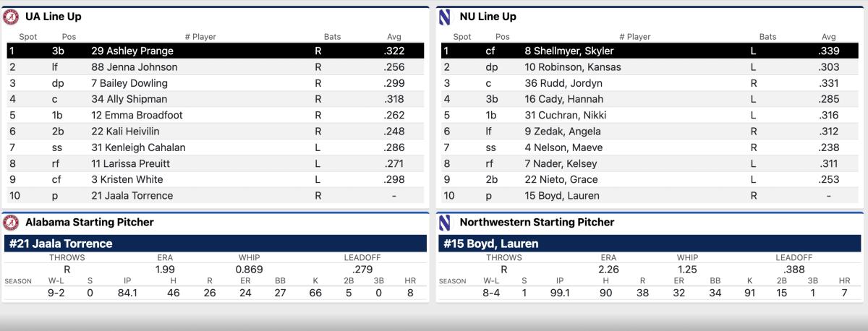Select pitcher Lauren Boyd lineup row
The image size is (868, 331).
650,195
